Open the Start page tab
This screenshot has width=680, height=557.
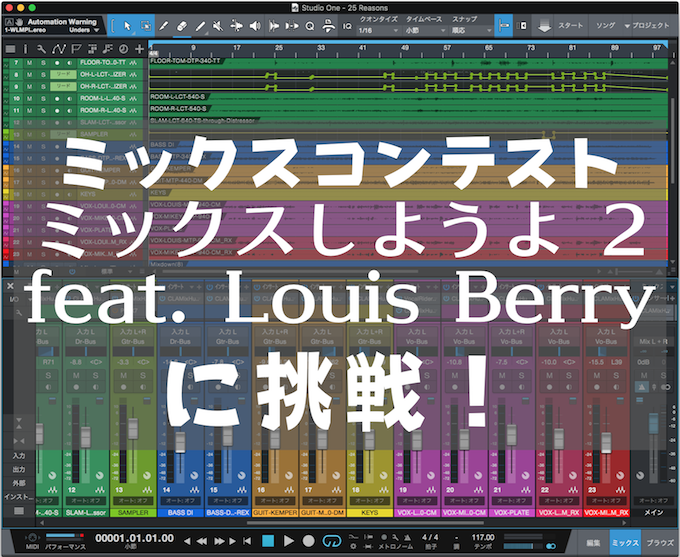(570, 26)
